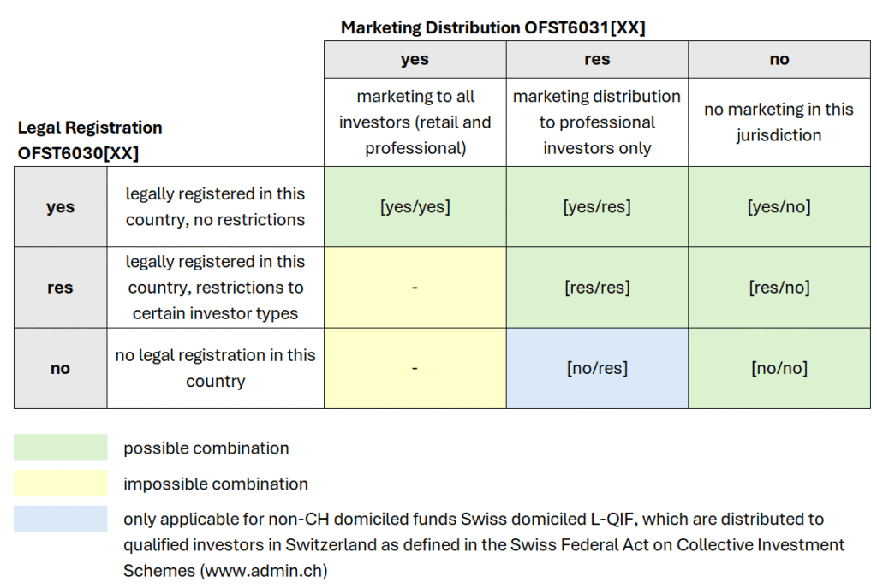Click the 'impossible combination' legend label
This screenshot has height=588, width=877.
[216, 484]
